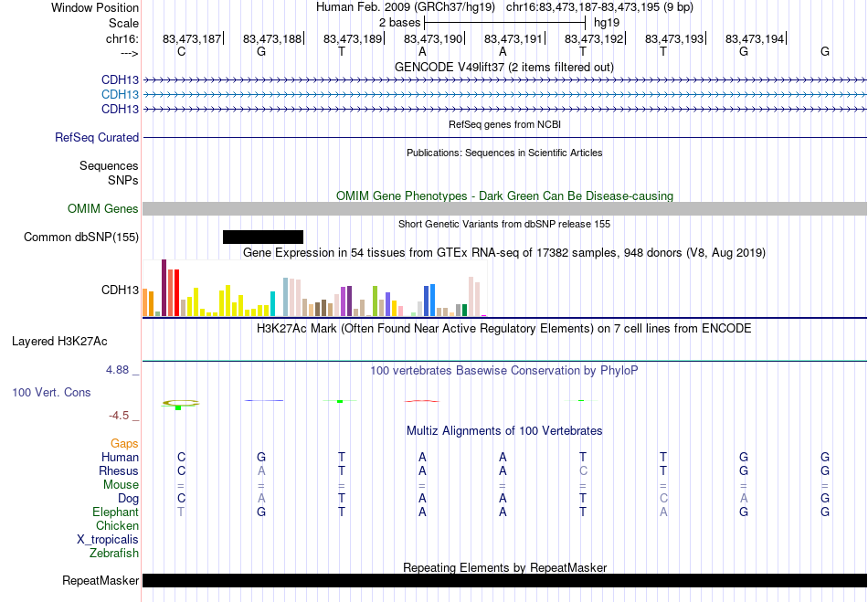Screen dimensions: 868x602
Task: Click the 'Zebrafish' species label
Action: pos(114,553)
